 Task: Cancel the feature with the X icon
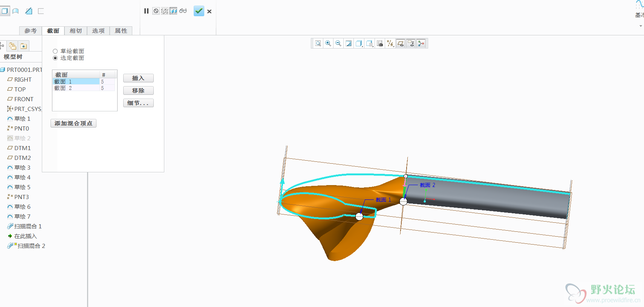pos(210,11)
